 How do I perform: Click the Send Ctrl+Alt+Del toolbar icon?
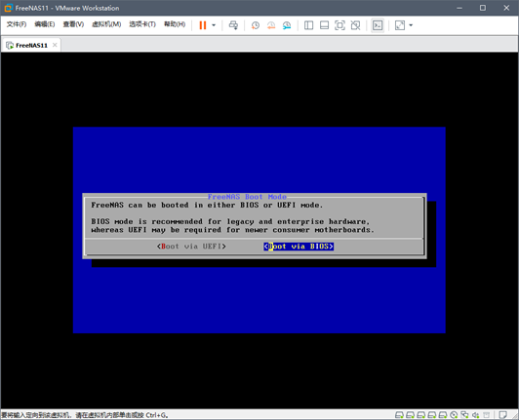tap(233, 25)
